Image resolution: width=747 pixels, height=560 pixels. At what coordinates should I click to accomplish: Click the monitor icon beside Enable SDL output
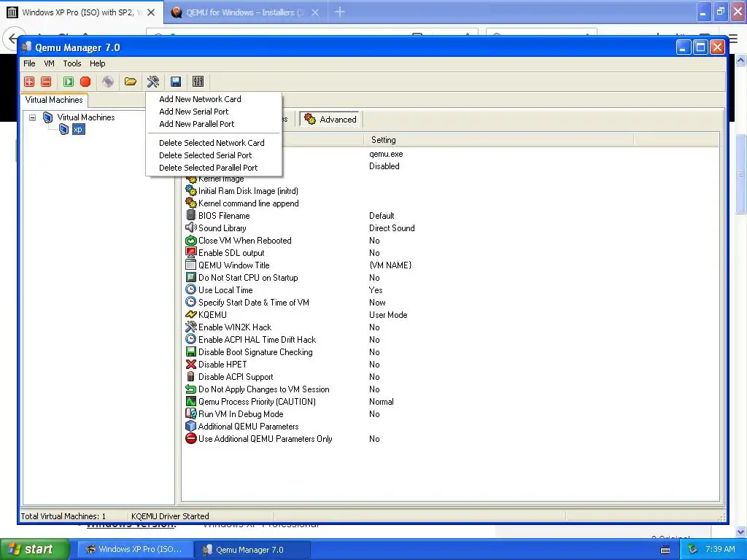(191, 252)
